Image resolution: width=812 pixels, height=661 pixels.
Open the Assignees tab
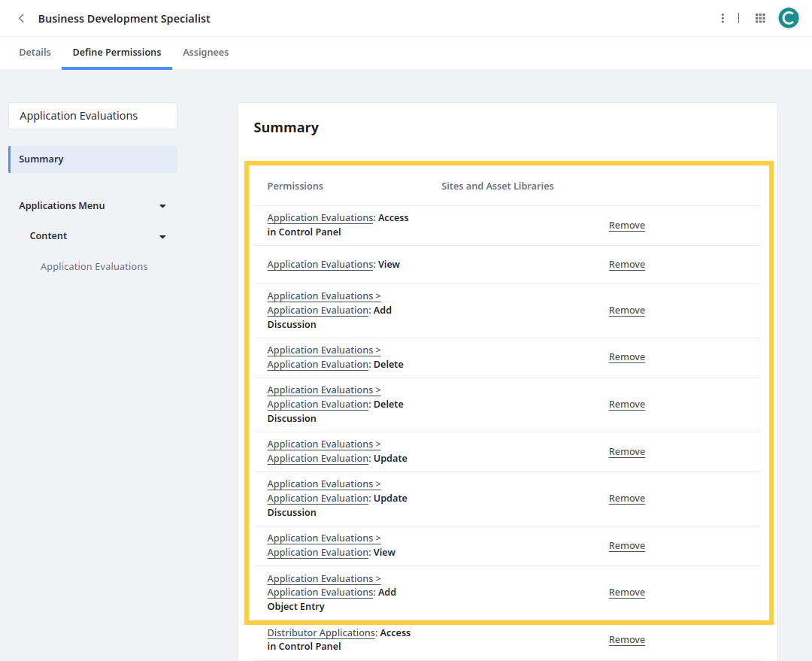[205, 53]
